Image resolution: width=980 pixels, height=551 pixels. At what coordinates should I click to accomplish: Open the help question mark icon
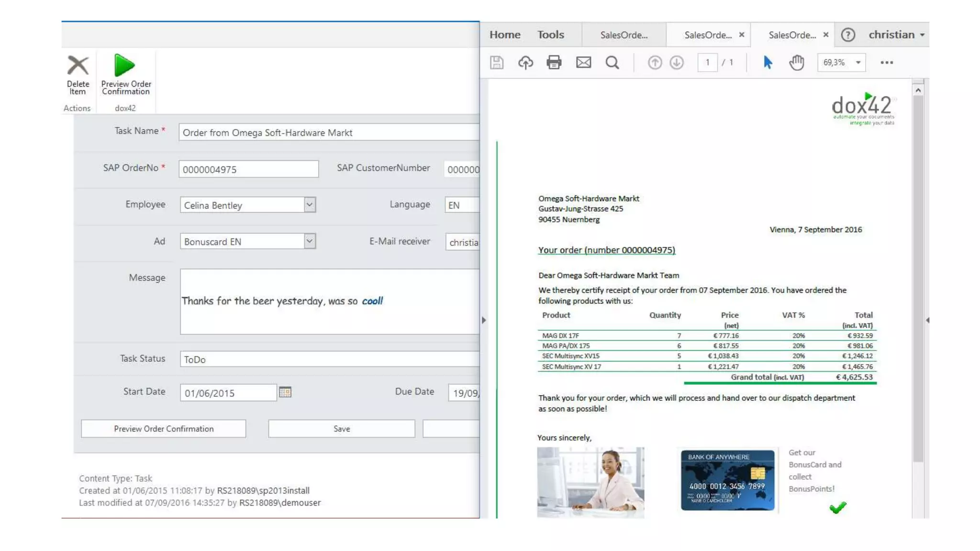pyautogui.click(x=847, y=35)
